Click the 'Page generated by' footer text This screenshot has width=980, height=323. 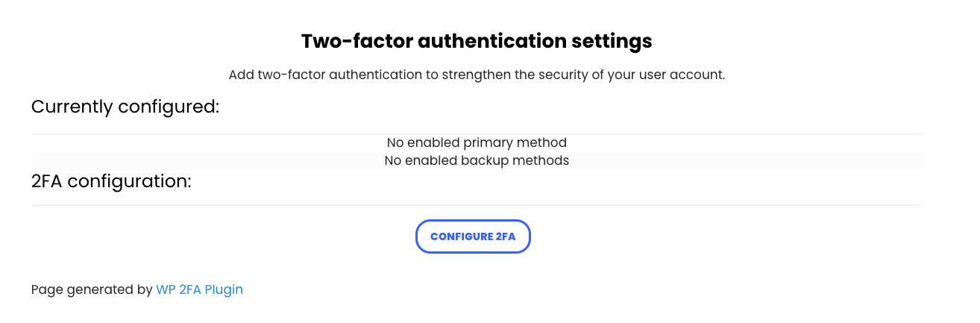(92, 289)
